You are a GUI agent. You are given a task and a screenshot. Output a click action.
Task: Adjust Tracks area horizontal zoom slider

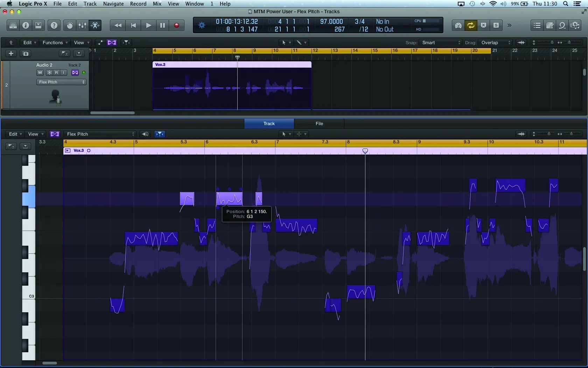tap(569, 43)
